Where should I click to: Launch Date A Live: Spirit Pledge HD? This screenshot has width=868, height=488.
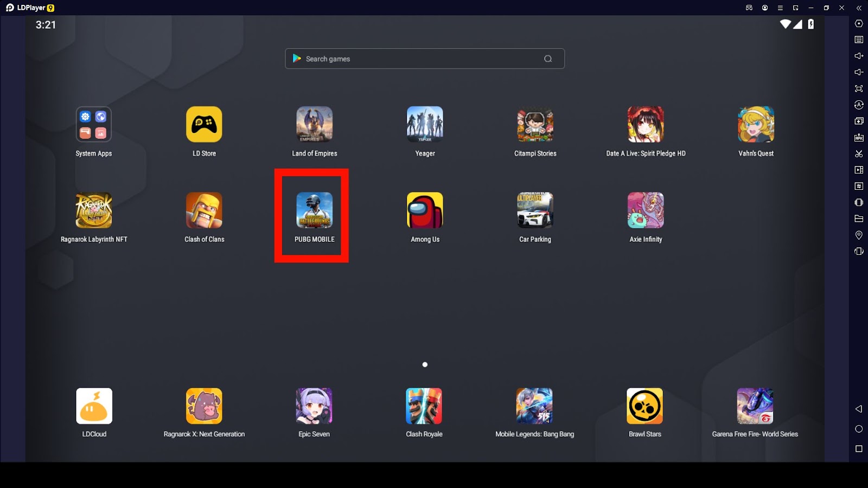(646, 124)
